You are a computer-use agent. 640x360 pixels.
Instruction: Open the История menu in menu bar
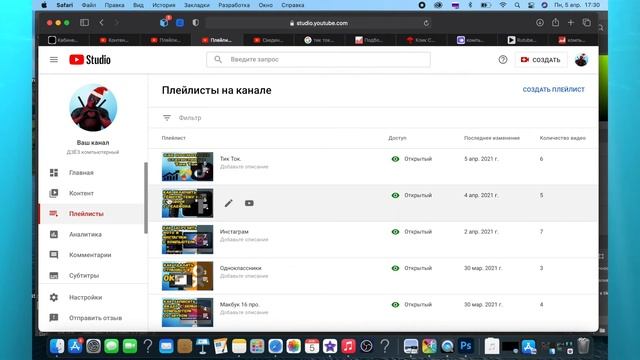click(x=164, y=5)
